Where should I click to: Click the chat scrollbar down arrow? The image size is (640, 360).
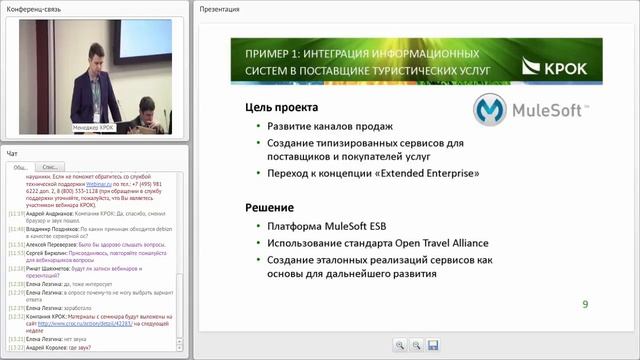[179, 348]
